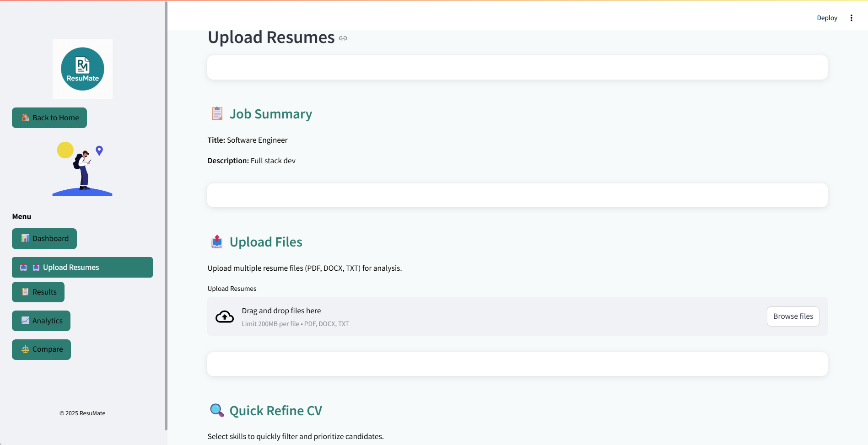Click the traveler illustration in the sidebar
This screenshot has width=868, height=445.
pos(82,169)
